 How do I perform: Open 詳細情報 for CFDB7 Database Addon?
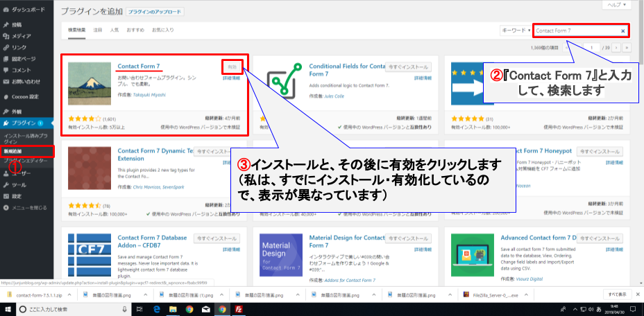(x=232, y=249)
